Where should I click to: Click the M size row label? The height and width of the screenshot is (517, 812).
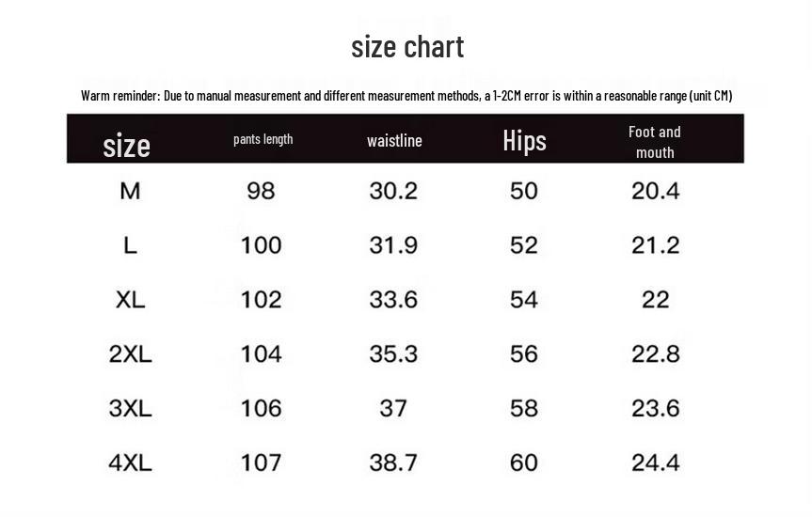pyautogui.click(x=130, y=191)
